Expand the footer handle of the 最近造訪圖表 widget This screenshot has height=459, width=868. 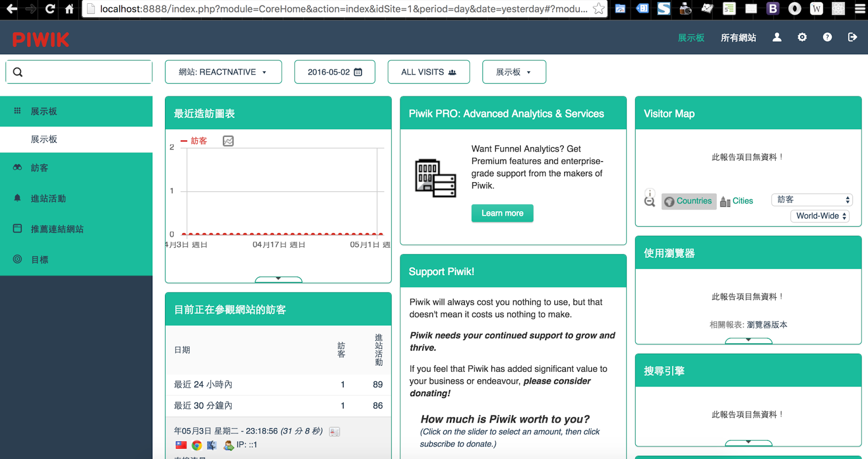pos(278,279)
